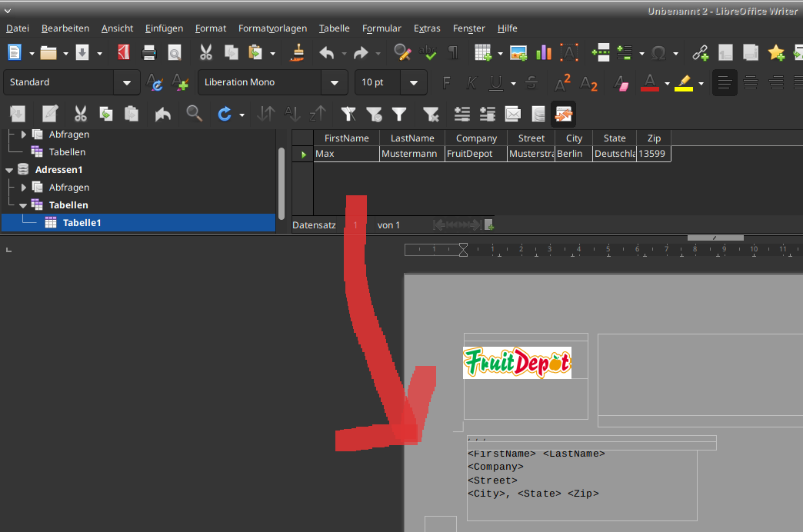This screenshot has height=532, width=803.
Task: Toggle Subscript formatting
Action: (x=588, y=82)
